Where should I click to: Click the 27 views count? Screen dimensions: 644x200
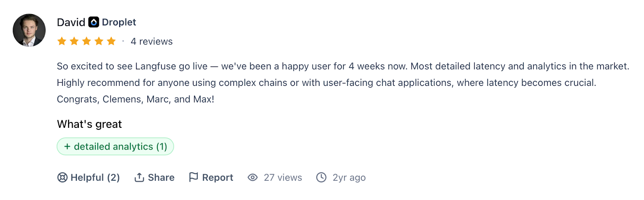click(283, 177)
